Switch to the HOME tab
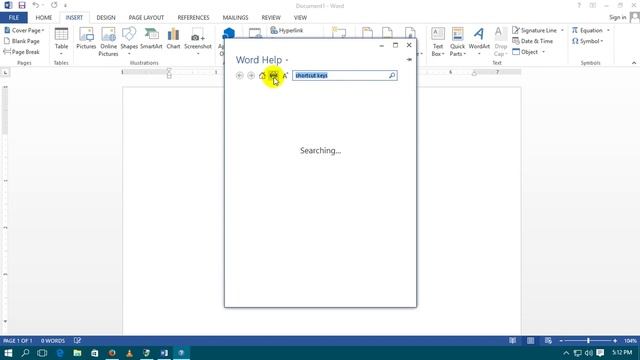The image size is (640, 360). pos(44,18)
